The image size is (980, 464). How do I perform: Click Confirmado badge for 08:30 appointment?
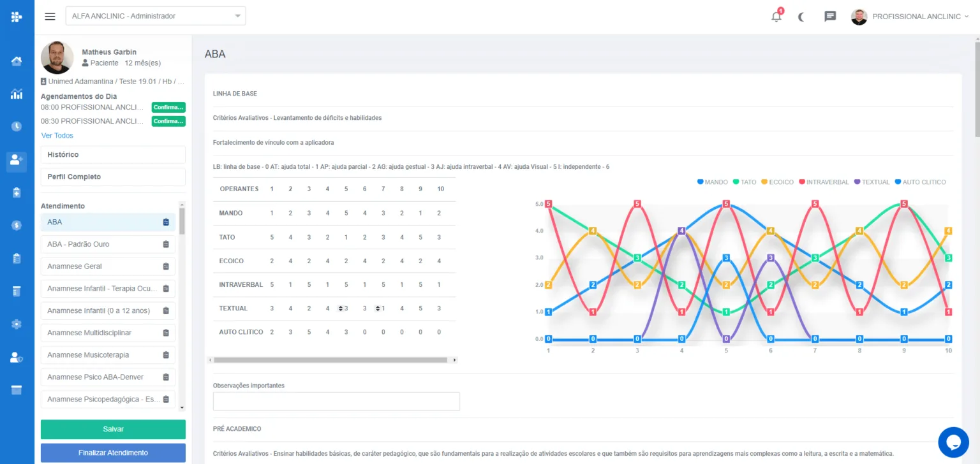168,121
